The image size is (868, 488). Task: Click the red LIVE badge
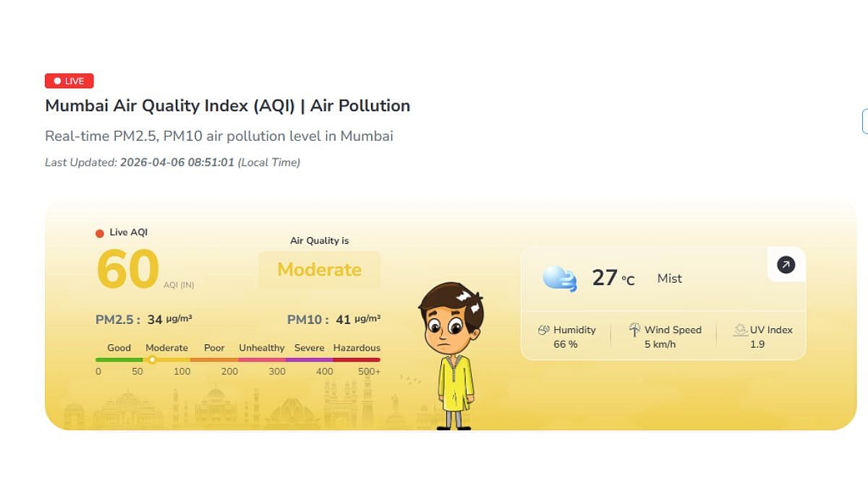coord(69,81)
